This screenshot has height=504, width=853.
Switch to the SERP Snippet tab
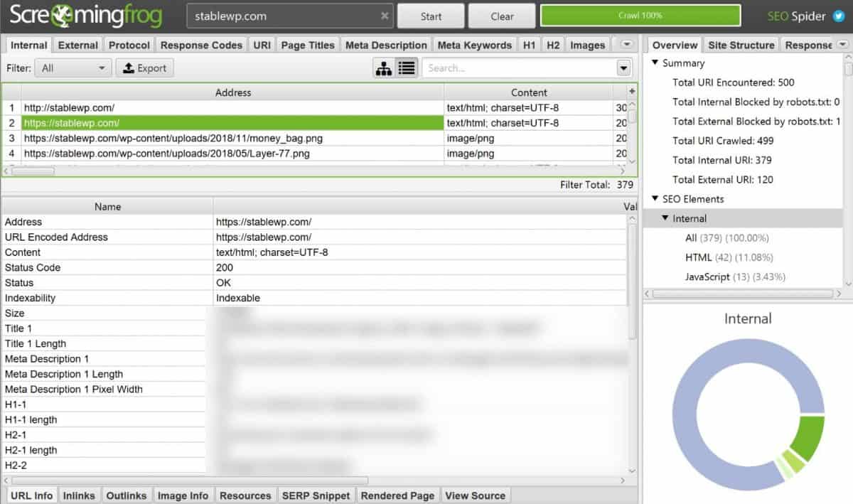point(316,495)
